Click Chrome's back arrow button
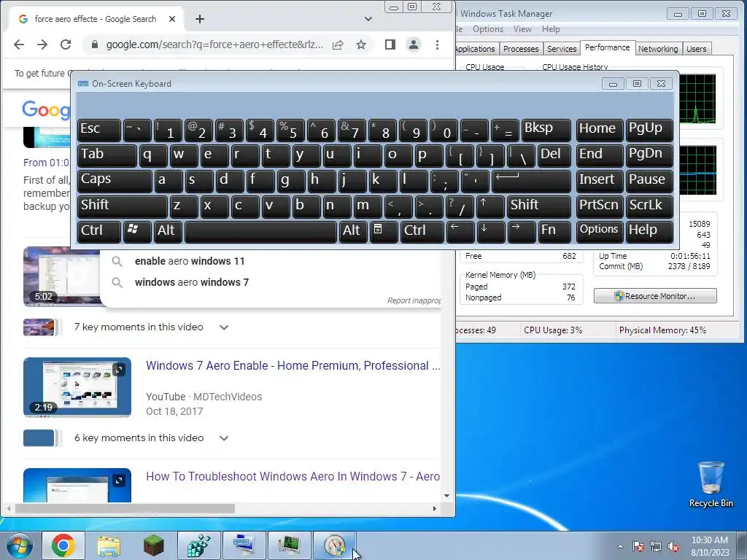This screenshot has width=747, height=560. 18,44
